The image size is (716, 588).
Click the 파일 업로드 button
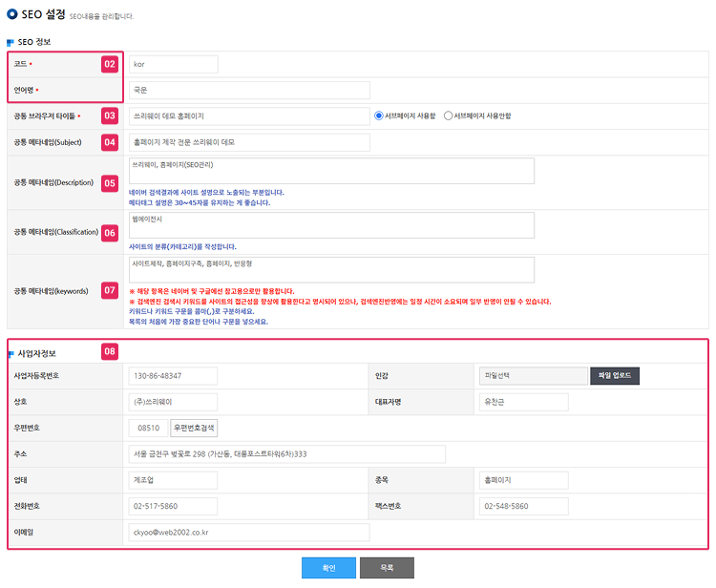(x=615, y=376)
